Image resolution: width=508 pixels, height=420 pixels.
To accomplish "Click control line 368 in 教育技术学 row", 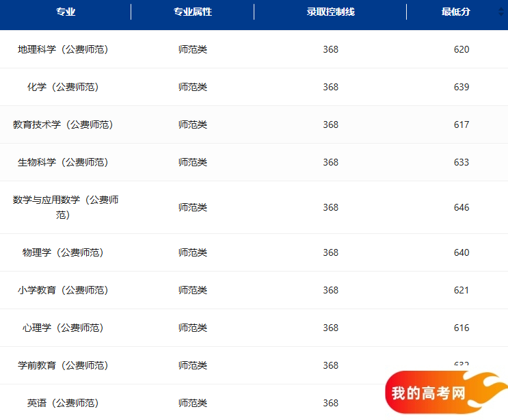I will click(330, 124).
